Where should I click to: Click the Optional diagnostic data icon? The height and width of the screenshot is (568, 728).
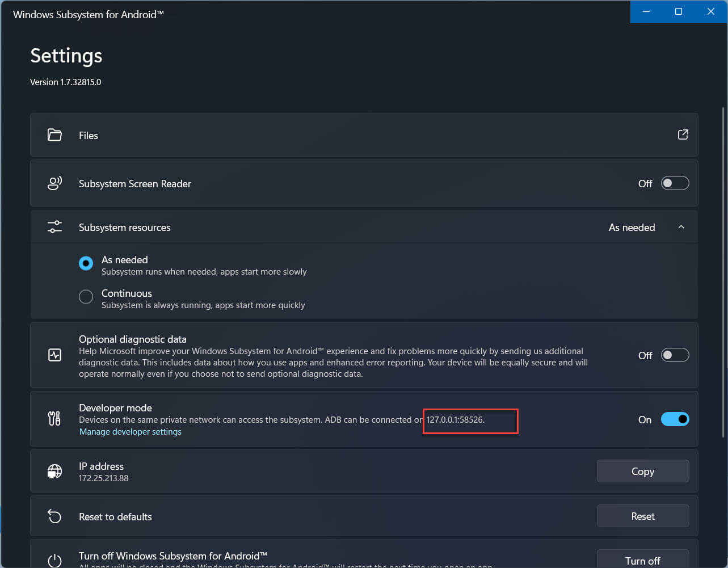point(54,355)
